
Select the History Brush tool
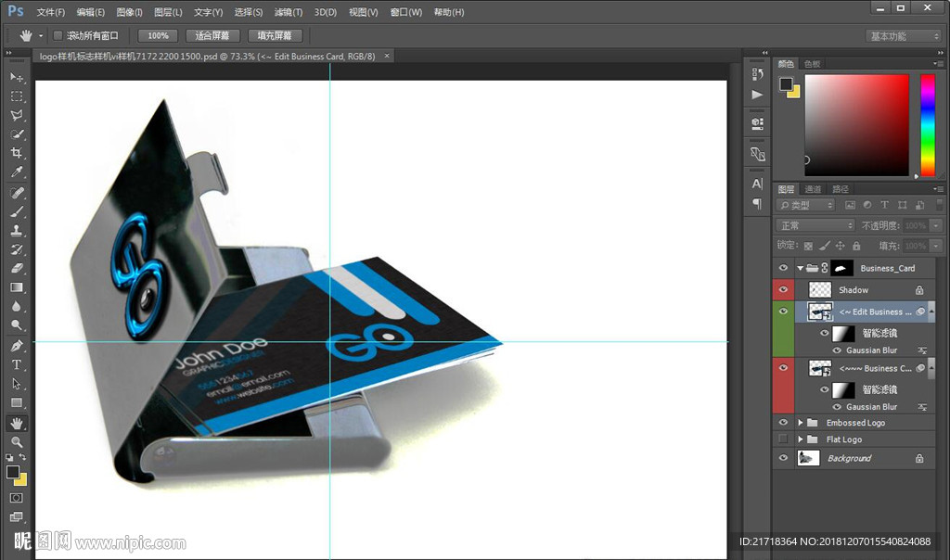17,248
